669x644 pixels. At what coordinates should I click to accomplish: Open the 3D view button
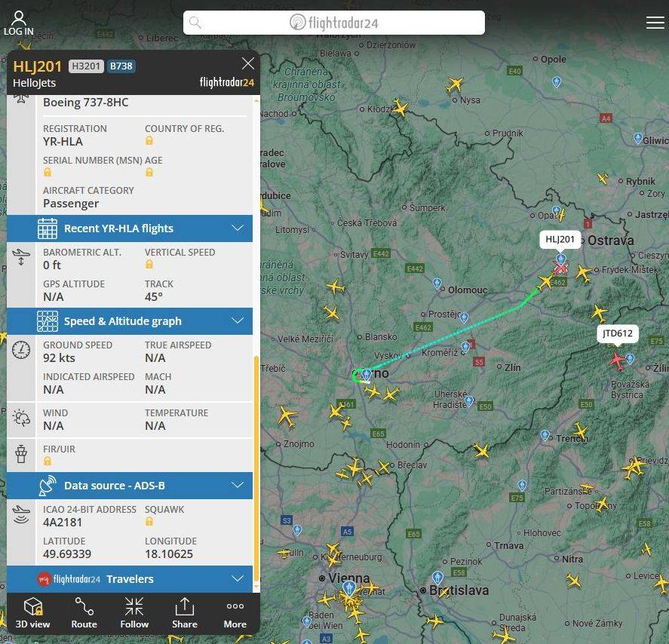point(32,612)
